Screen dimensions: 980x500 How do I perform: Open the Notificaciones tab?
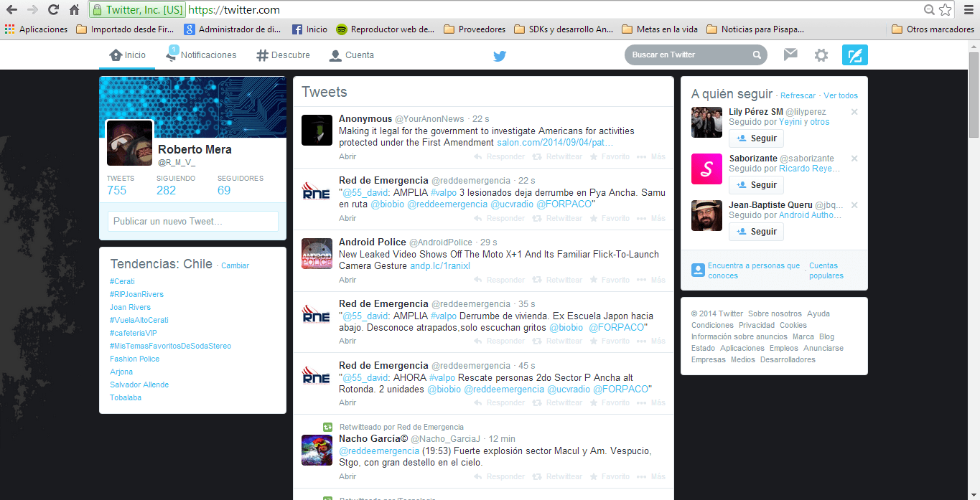tap(201, 55)
